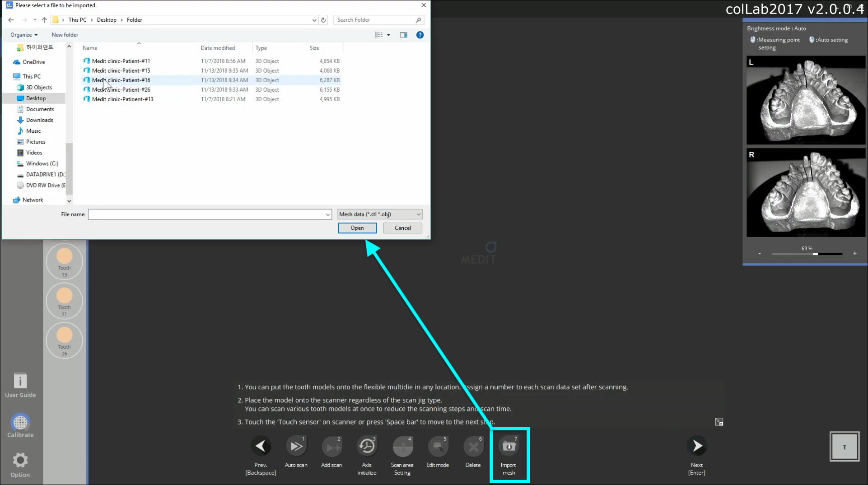The width and height of the screenshot is (868, 485).
Task: Select Medit clinic-Patient-#16 file
Action: point(211,80)
